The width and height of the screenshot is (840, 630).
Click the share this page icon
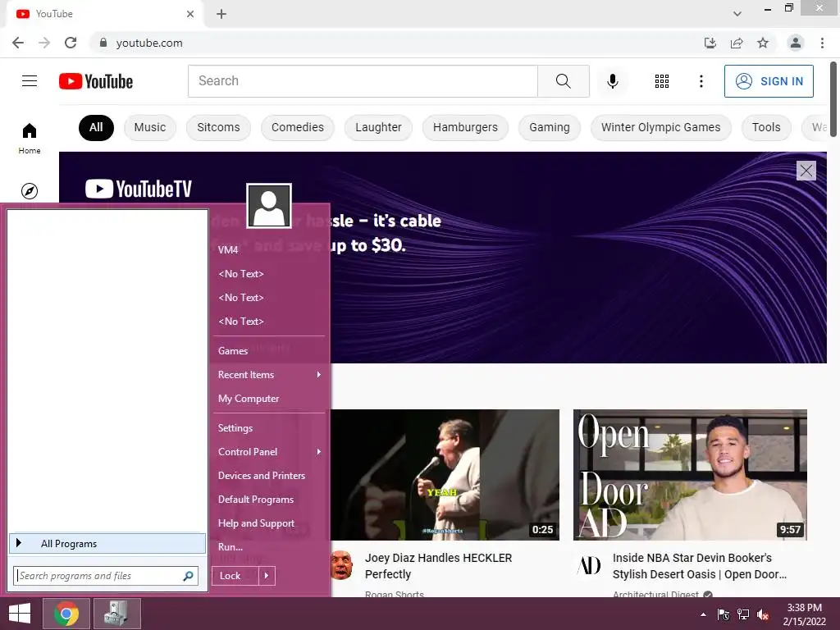pyautogui.click(x=737, y=43)
